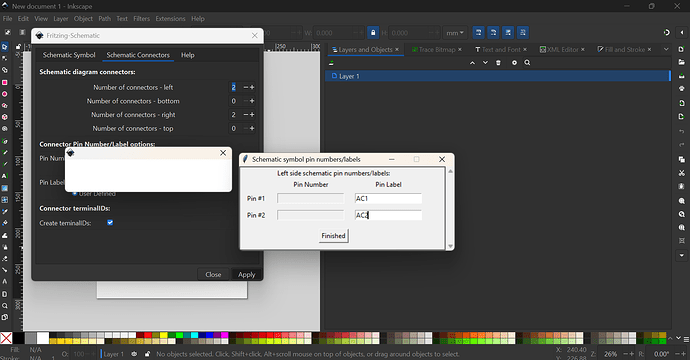Open the mm units dropdown
The height and width of the screenshot is (360, 690).
pos(455,33)
